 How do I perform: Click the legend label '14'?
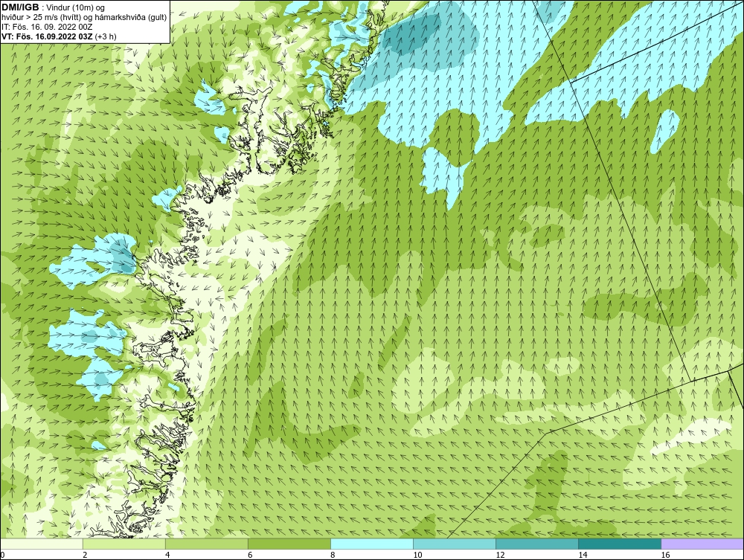click(x=583, y=555)
